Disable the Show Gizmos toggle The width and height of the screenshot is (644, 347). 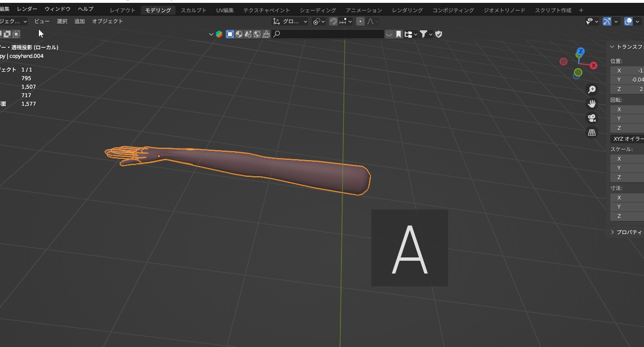pyautogui.click(x=607, y=21)
